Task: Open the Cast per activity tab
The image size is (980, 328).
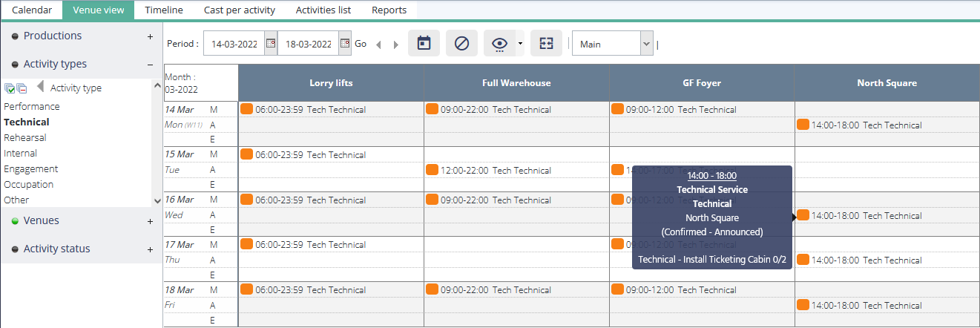Action: coord(240,10)
